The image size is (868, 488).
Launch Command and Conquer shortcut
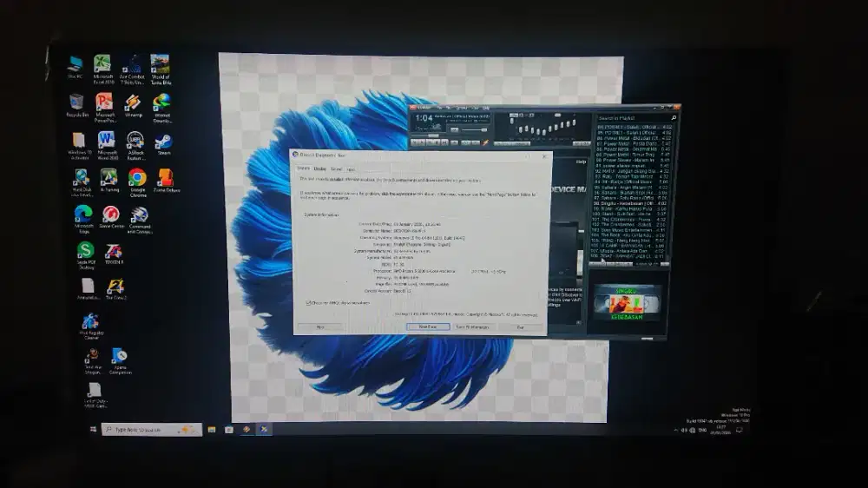[140, 220]
